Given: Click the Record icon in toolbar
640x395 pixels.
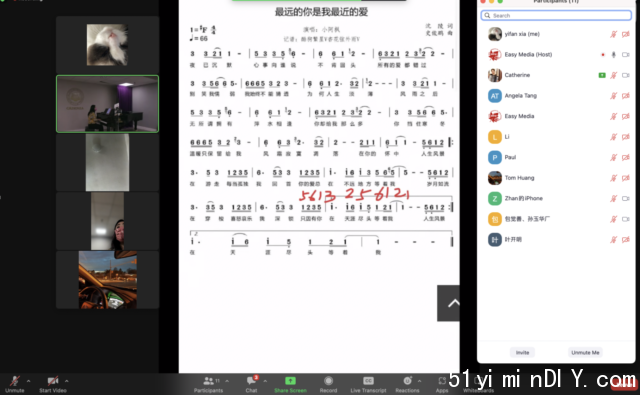Looking at the screenshot, I should click(x=328, y=381).
